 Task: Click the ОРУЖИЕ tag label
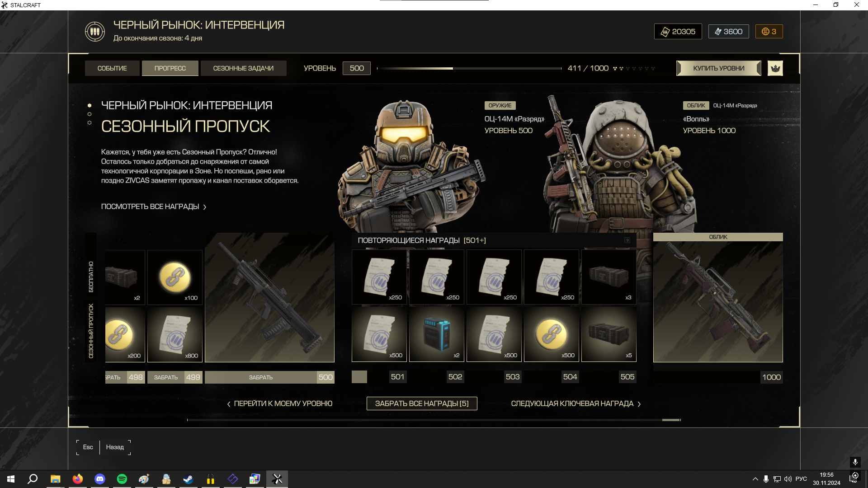(x=500, y=105)
